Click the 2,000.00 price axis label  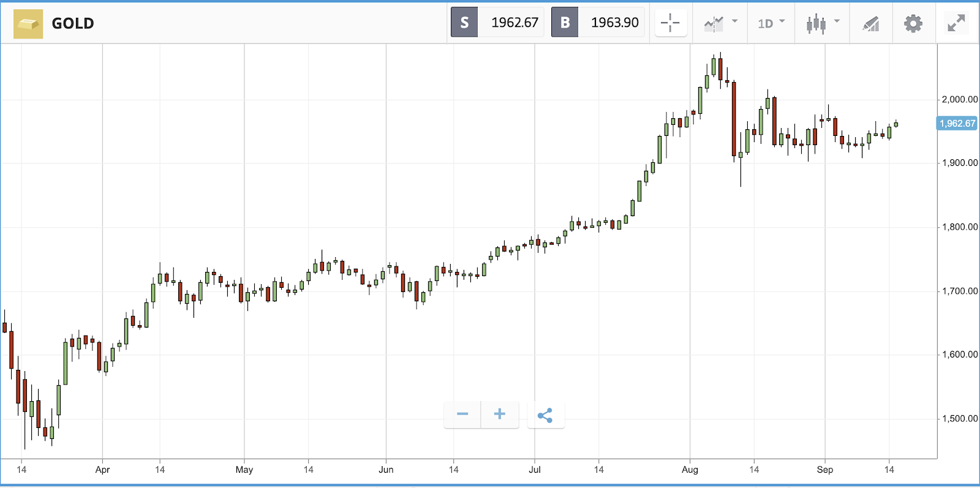(x=960, y=99)
